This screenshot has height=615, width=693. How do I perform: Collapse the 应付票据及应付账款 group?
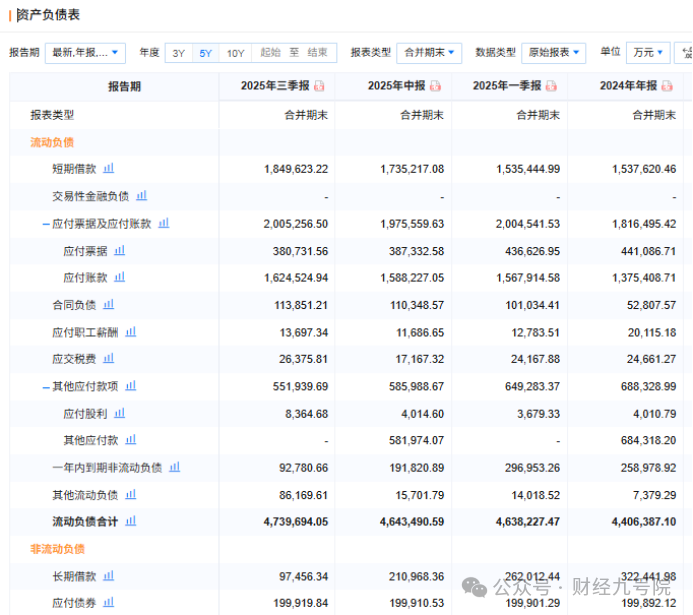tap(46, 224)
